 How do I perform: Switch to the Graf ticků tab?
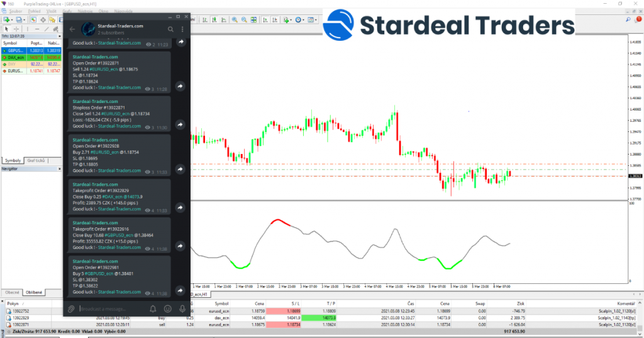[x=36, y=161]
